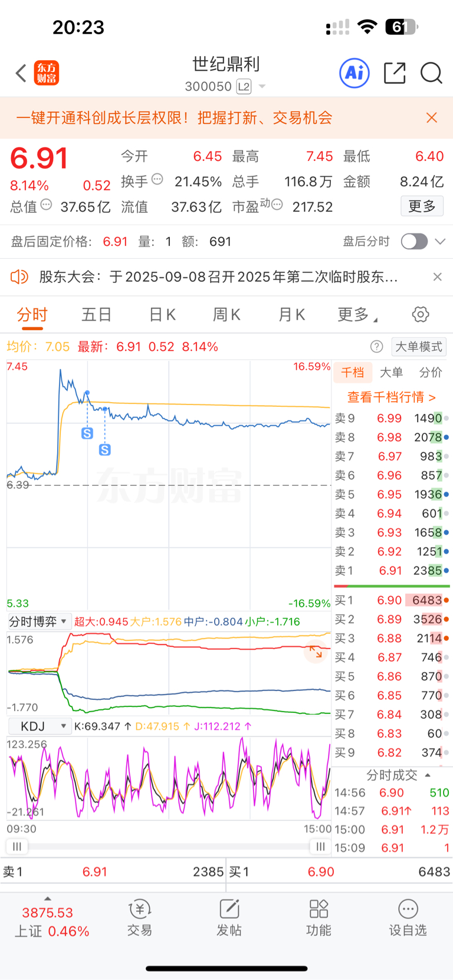Tap the share export icon
The height and width of the screenshot is (980, 453).
395,73
